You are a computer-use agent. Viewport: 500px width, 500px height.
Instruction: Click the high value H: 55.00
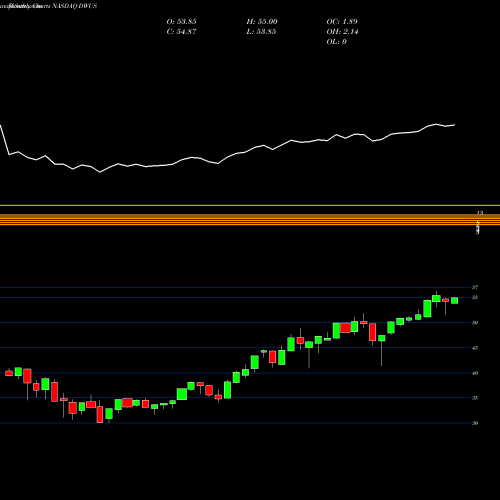coord(262,22)
